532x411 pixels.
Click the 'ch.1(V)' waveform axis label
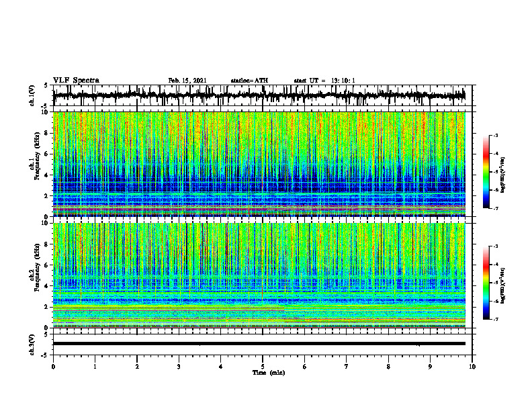32,95
